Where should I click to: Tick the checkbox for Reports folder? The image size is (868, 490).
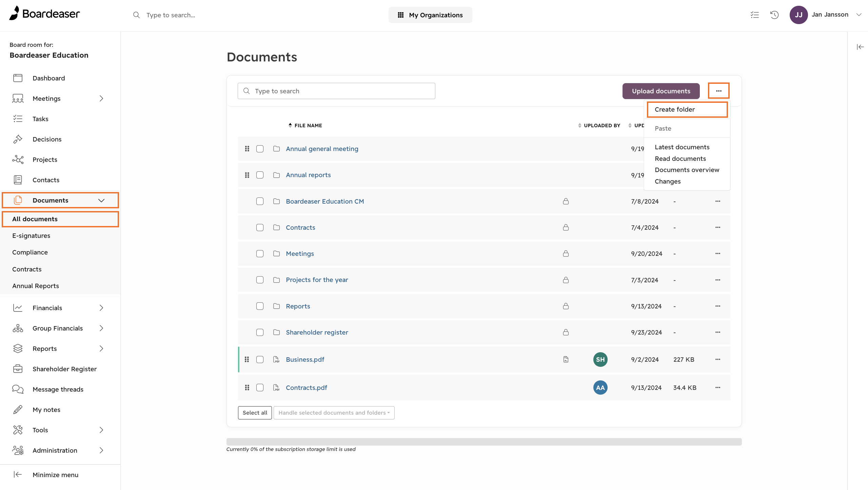(260, 306)
